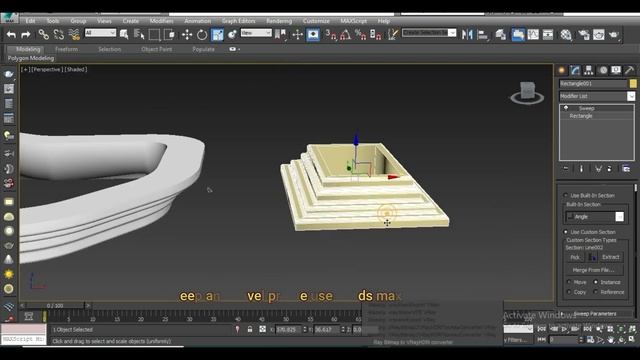Image resolution: width=640 pixels, height=360 pixels.
Task: Open the Select by Name tool
Action: coord(139,35)
